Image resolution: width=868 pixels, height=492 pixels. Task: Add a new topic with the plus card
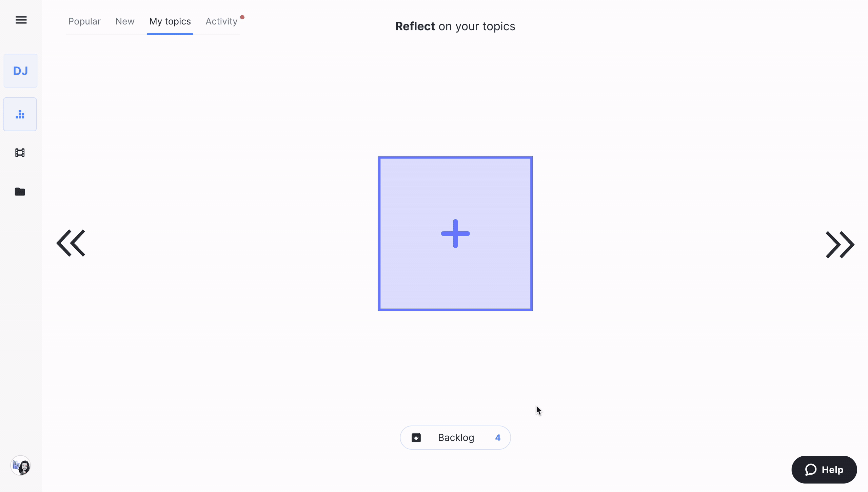pyautogui.click(x=455, y=233)
